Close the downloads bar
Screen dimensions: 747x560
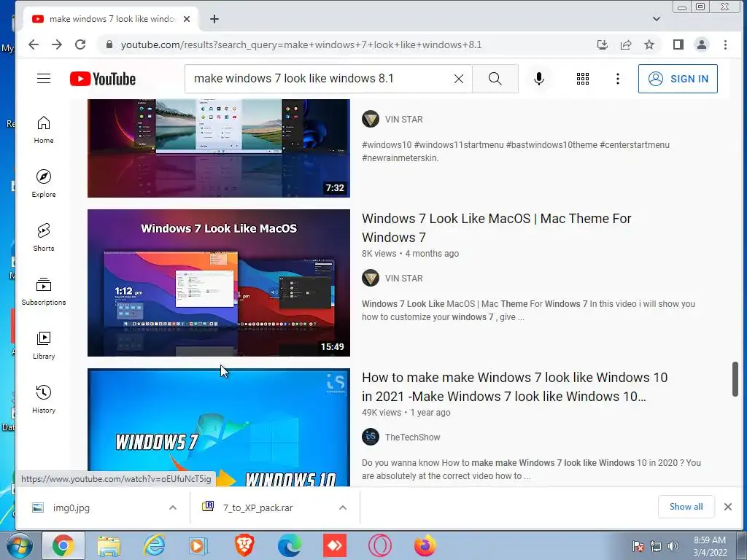pyautogui.click(x=728, y=507)
